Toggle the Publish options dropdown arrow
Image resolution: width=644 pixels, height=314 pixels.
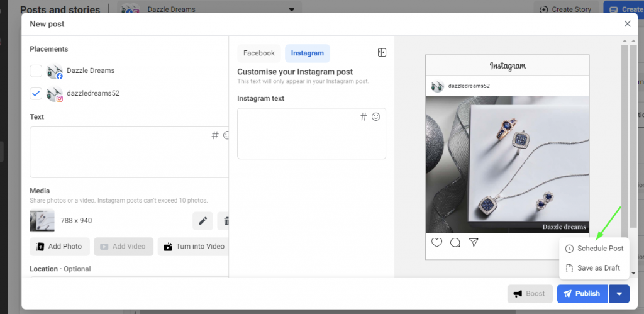click(x=619, y=294)
